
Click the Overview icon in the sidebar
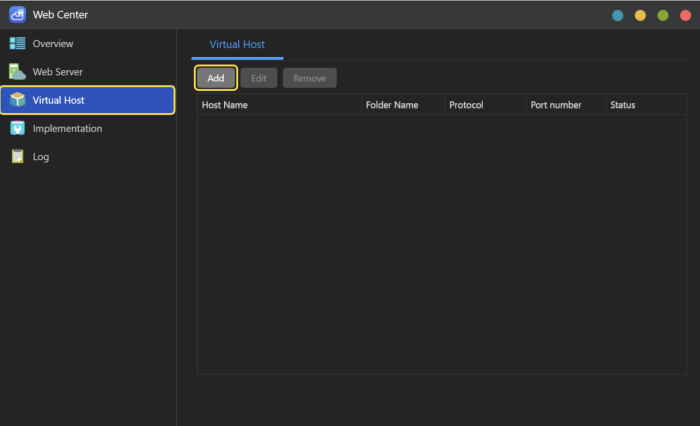(17, 44)
